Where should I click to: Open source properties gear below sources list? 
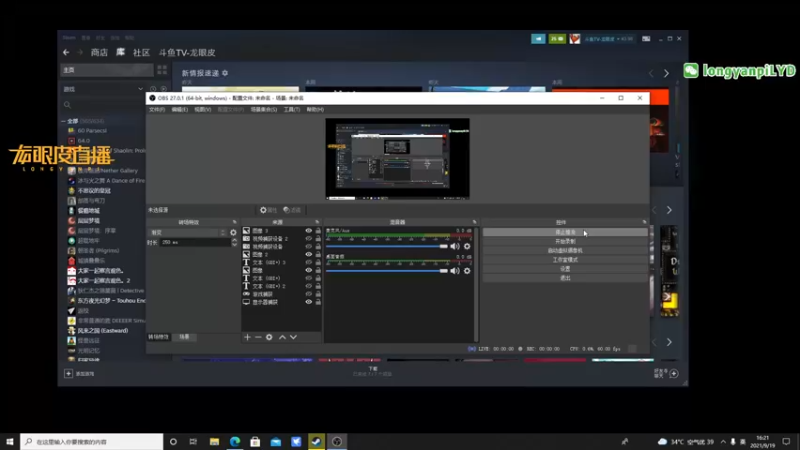(269, 337)
